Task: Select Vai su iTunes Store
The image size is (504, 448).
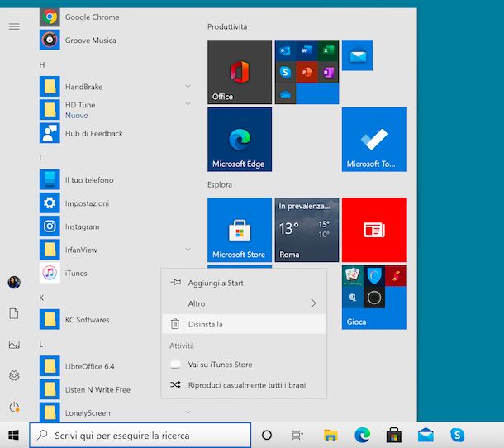Action: point(244,365)
